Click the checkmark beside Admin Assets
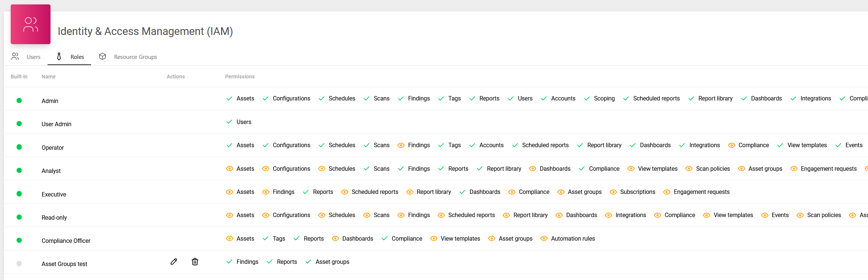This screenshot has width=868, height=280. tap(229, 99)
